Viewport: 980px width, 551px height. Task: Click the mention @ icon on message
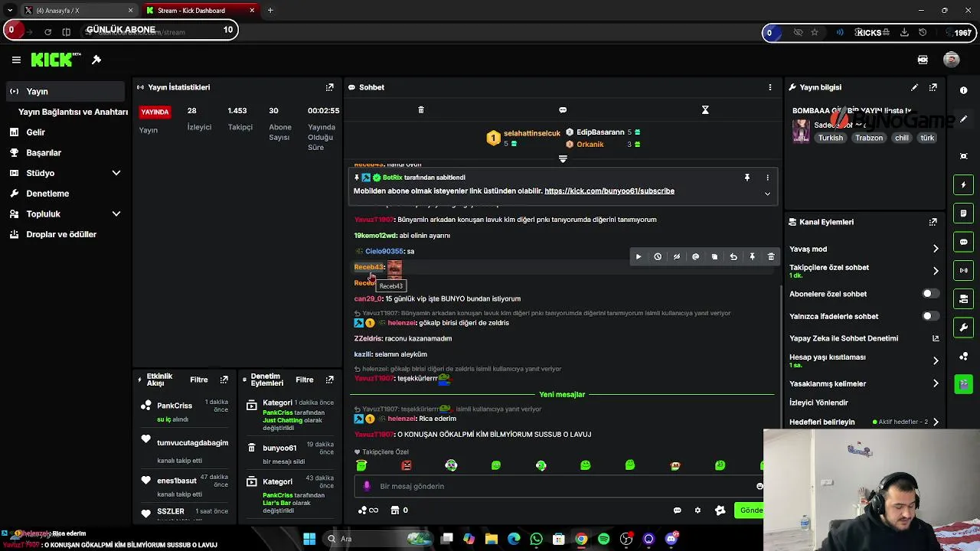click(695, 257)
